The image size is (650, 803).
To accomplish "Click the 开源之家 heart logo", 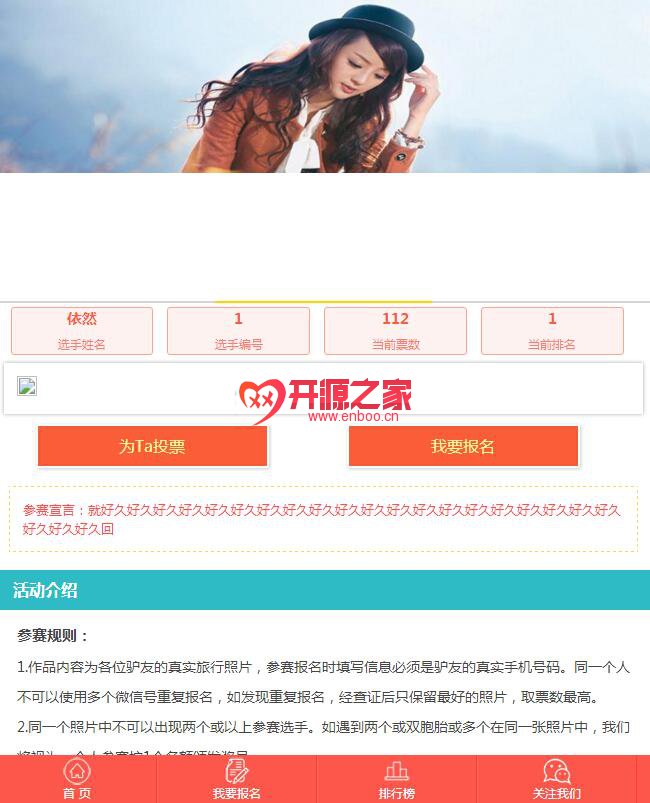I will [x=261, y=400].
